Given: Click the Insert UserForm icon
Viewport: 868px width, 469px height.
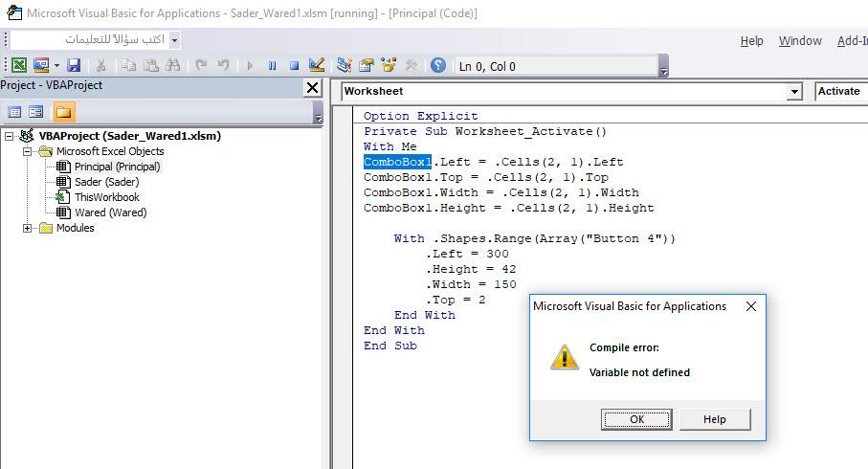Looking at the screenshot, I should (x=41, y=65).
